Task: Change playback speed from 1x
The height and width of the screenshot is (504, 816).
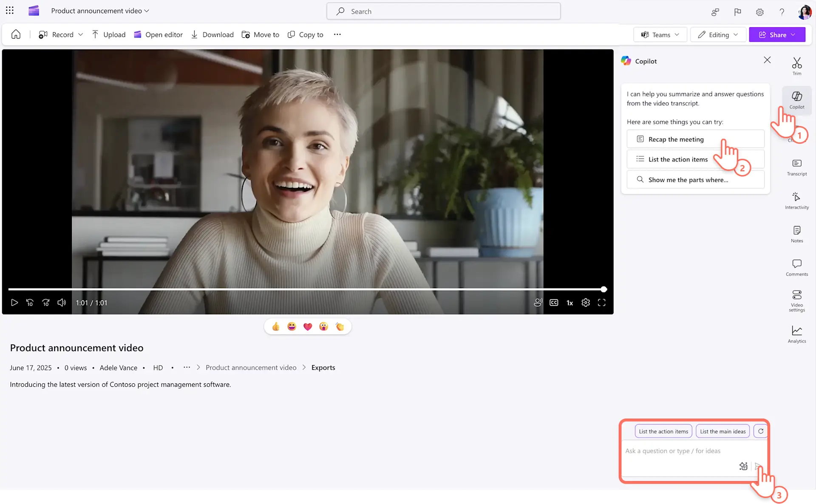Action: (569, 303)
